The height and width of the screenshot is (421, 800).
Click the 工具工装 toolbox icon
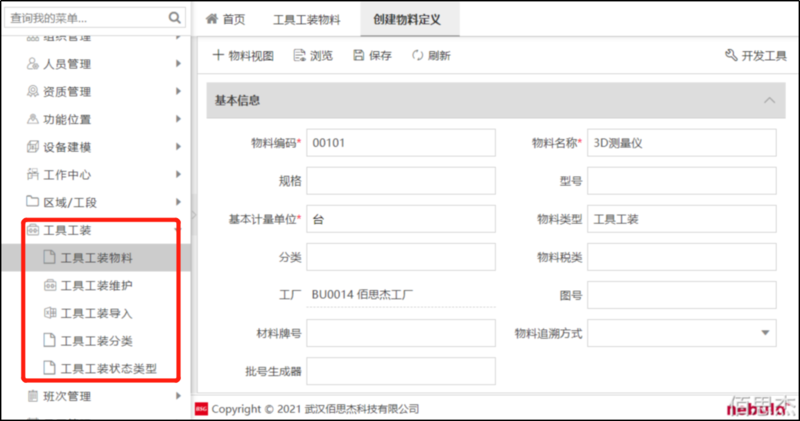point(33,230)
